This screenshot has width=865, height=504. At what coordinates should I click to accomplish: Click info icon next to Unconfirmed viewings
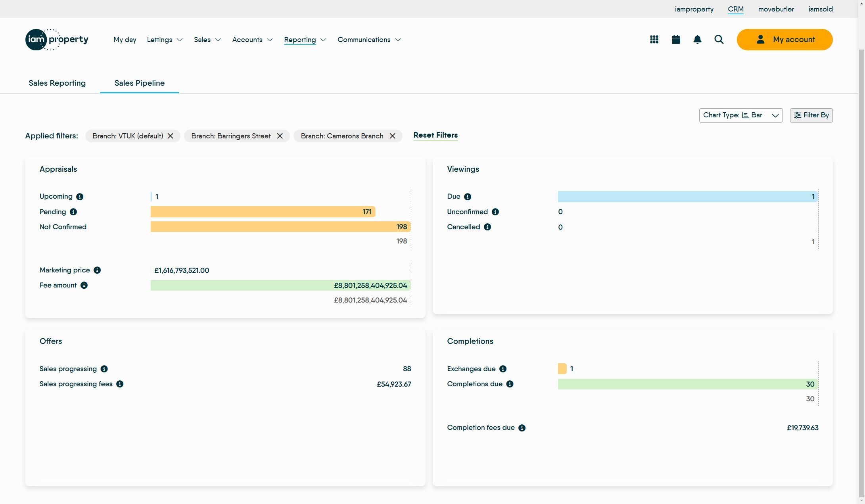point(495,212)
